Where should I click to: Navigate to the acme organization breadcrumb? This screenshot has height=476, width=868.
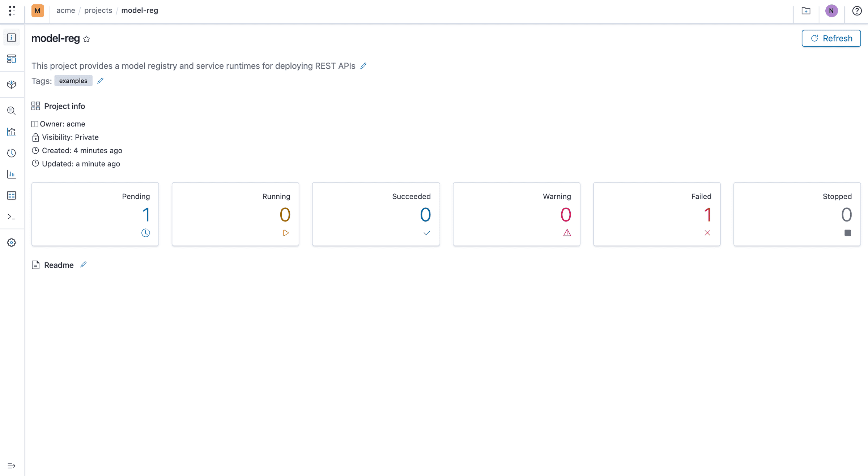coord(66,10)
